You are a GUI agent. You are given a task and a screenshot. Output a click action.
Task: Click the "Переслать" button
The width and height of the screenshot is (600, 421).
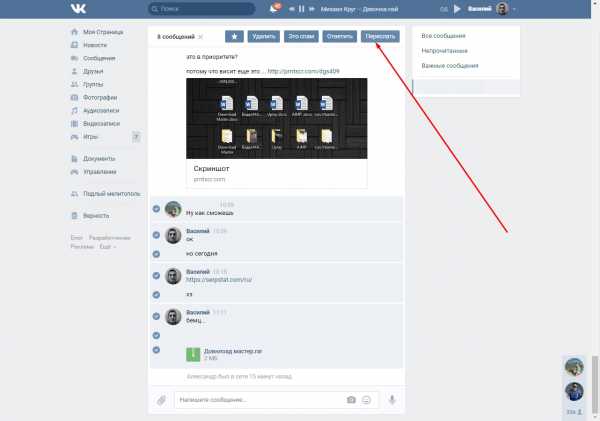pos(381,36)
